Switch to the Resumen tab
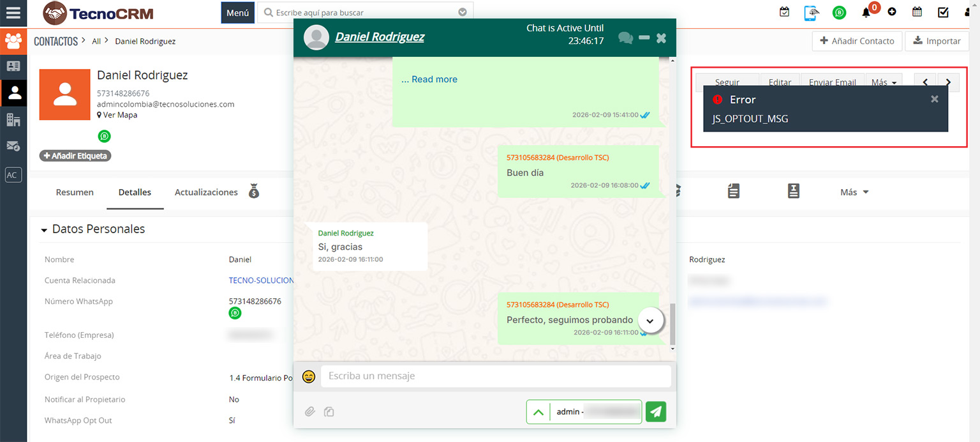The image size is (980, 442). click(75, 192)
